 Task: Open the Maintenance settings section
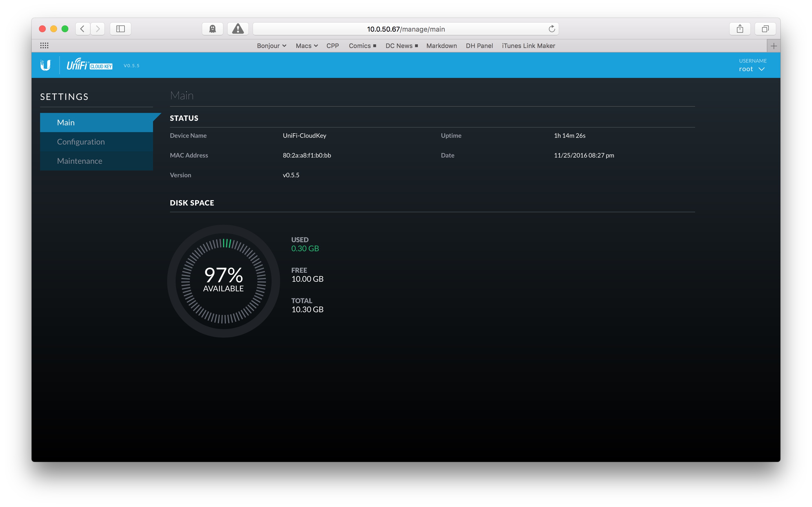click(79, 161)
